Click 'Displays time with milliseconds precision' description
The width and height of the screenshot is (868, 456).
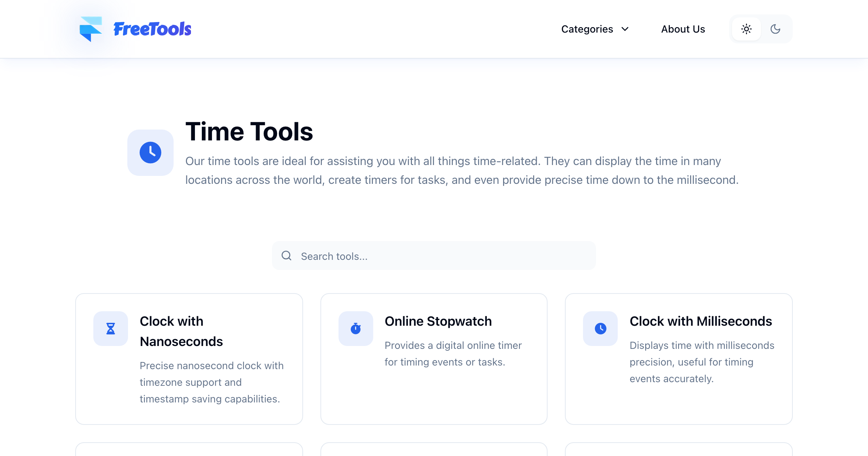click(x=702, y=362)
